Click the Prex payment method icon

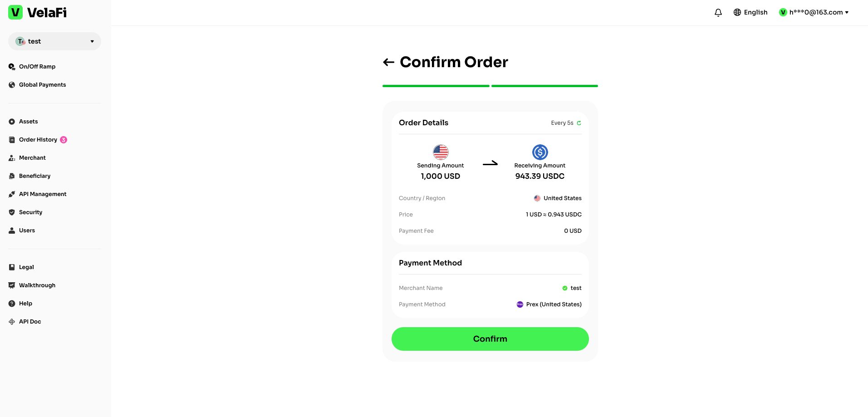pos(520,304)
